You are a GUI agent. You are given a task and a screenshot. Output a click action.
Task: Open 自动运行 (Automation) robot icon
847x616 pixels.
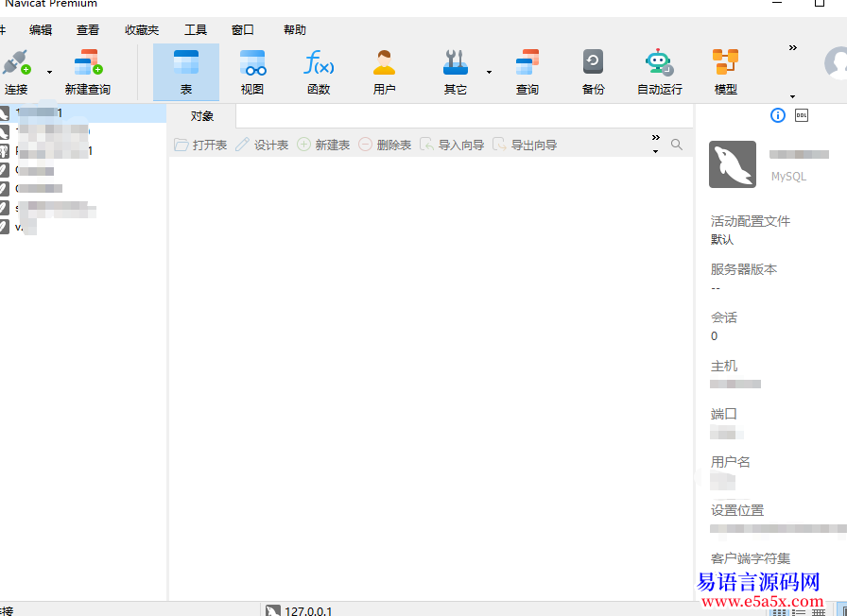pyautogui.click(x=659, y=72)
